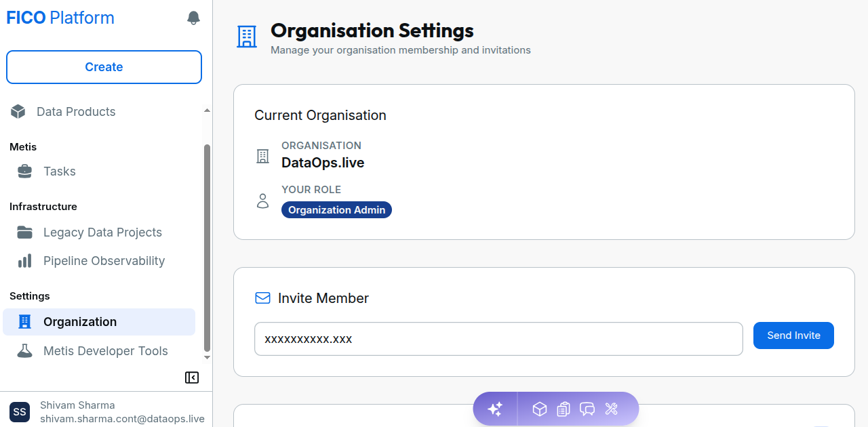Open Legacy Data Projects
This screenshot has width=868, height=427.
coord(102,232)
